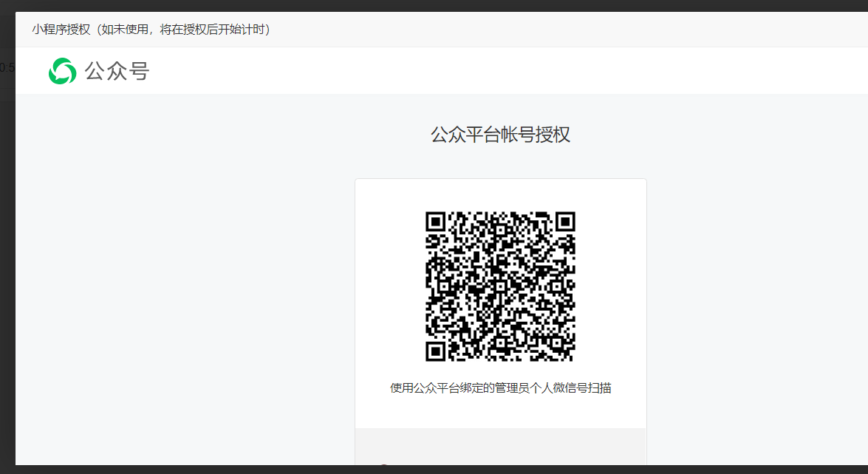This screenshot has height=474, width=868.
Task: Click the 公众号 header text
Action: point(117,71)
